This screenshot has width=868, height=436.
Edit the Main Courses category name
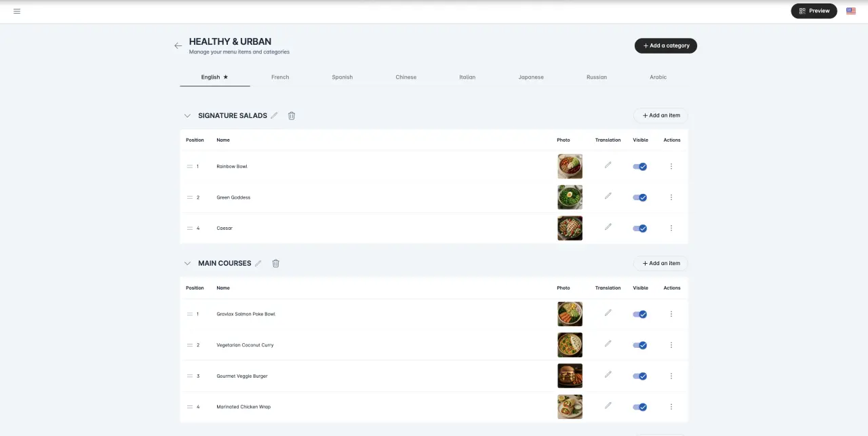(258, 263)
